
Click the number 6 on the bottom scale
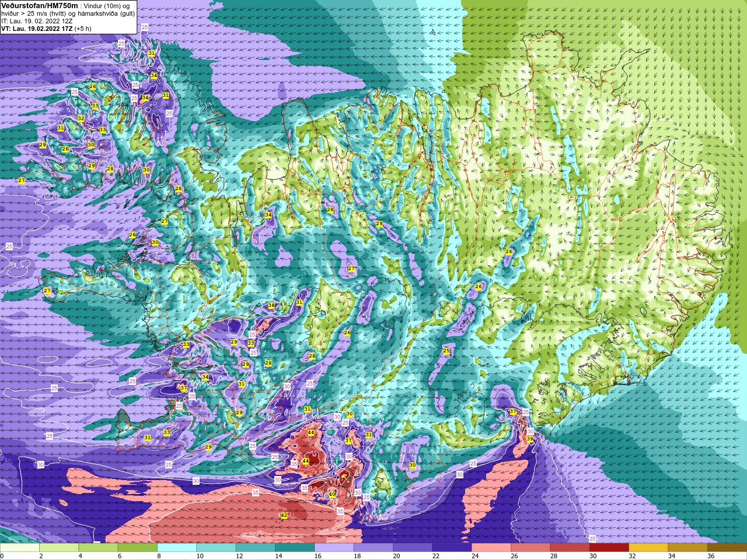point(119,556)
